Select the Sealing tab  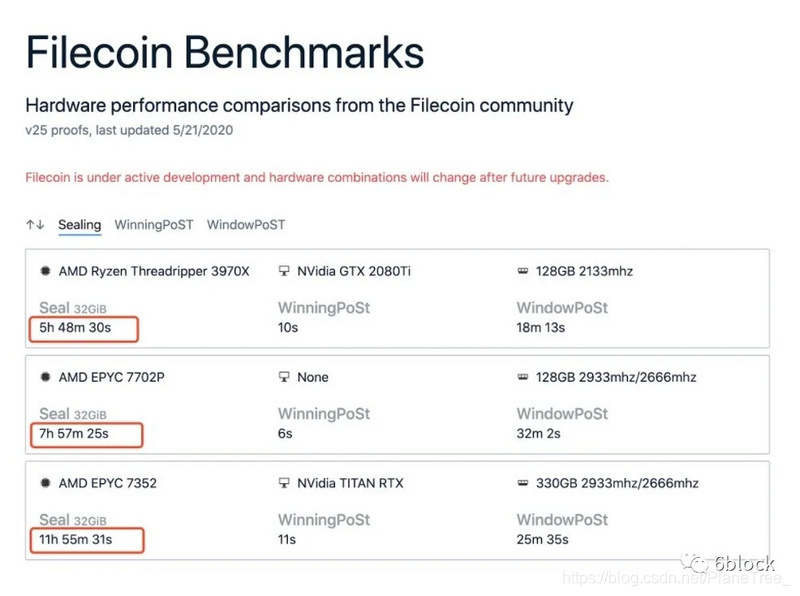tap(79, 225)
